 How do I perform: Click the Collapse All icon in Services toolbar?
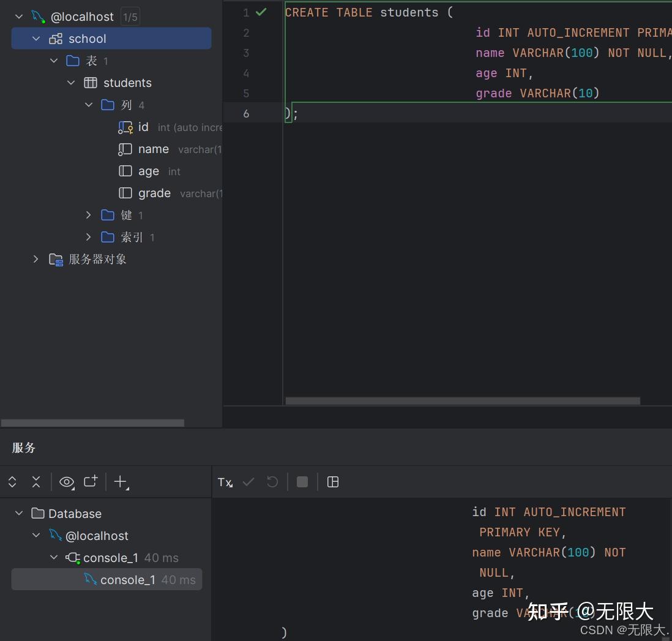click(x=36, y=482)
